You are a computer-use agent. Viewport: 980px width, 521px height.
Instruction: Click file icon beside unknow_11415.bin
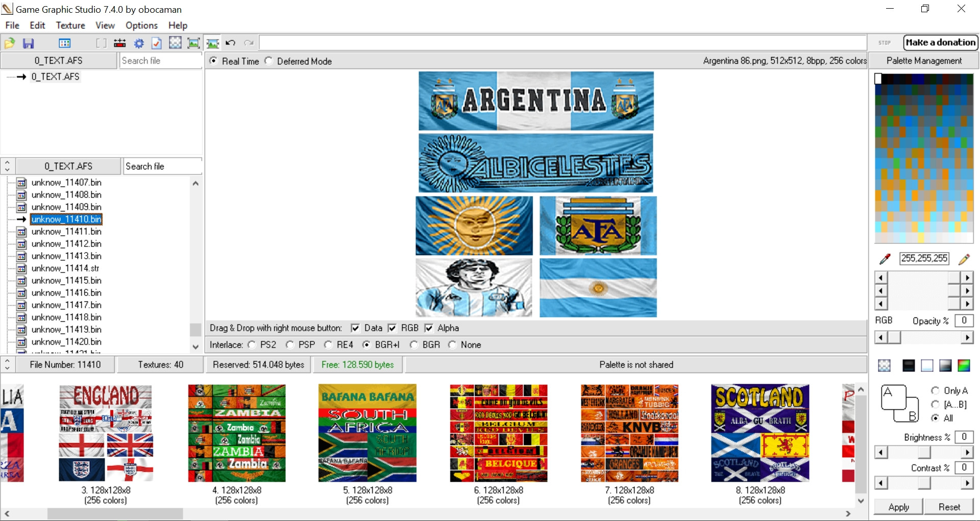21,281
